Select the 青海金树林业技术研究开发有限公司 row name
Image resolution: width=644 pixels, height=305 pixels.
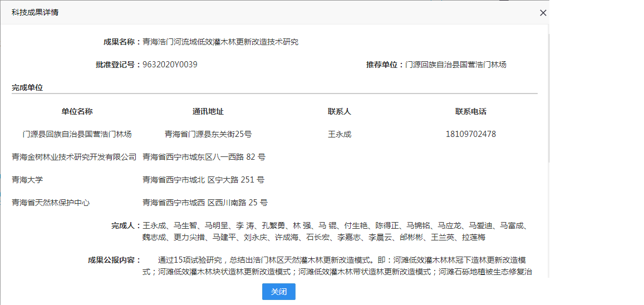coord(74,157)
